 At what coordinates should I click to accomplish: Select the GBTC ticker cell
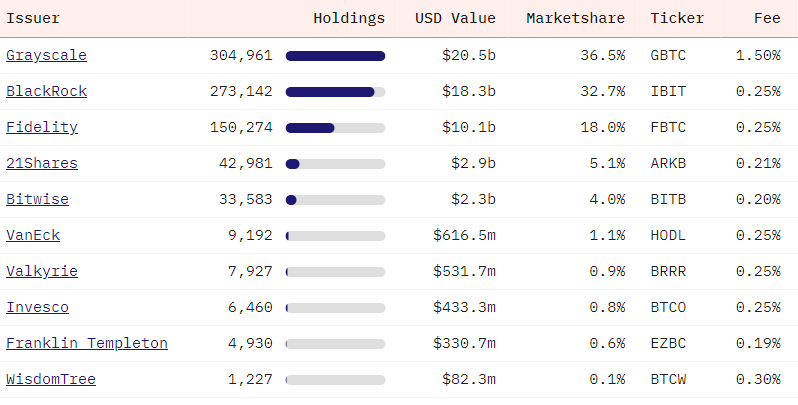pyautogui.click(x=668, y=55)
